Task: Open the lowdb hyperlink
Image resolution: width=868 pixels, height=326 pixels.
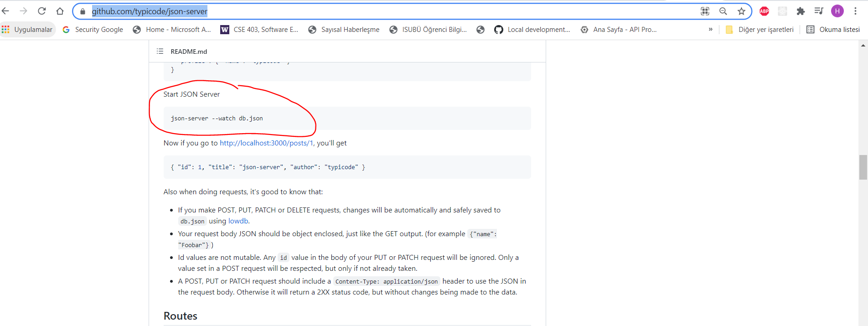Action: point(238,221)
